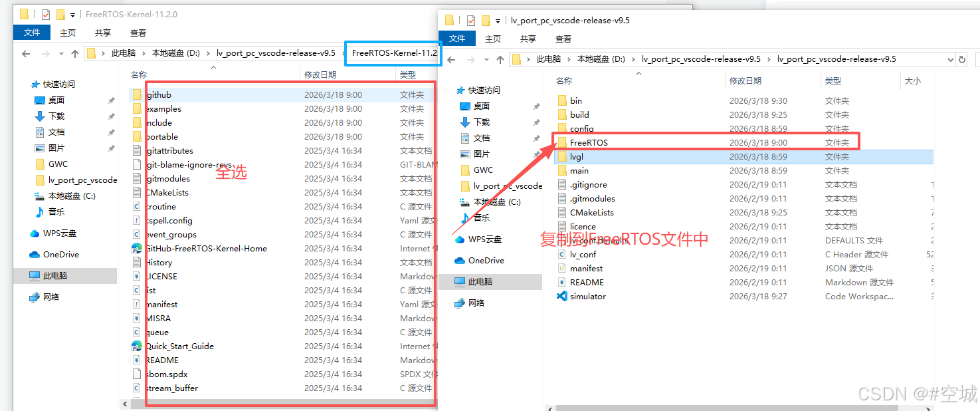Go up one level in right window
Viewport: 980px width, 411px height.
[x=500, y=59]
